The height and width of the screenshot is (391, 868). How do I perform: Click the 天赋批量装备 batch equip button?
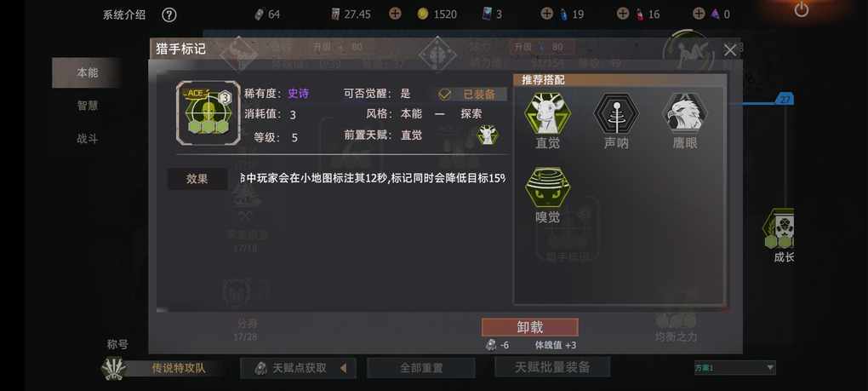pyautogui.click(x=552, y=367)
